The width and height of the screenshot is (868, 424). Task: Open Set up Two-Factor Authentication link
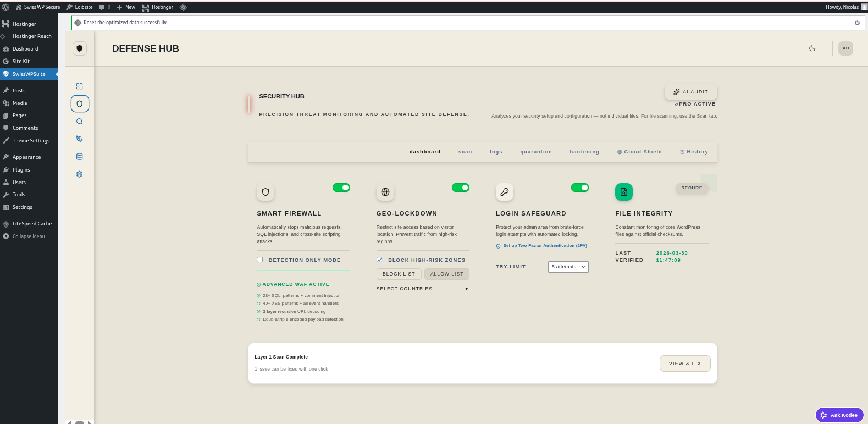(x=544, y=246)
